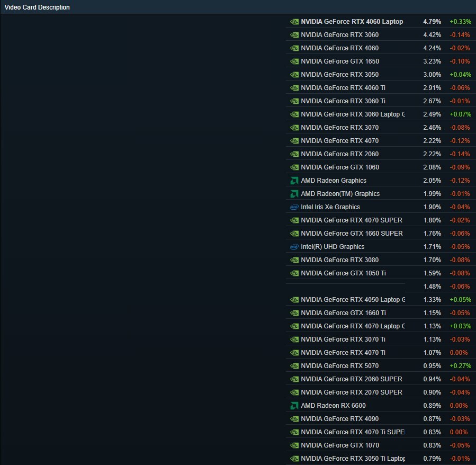Click the NVIDIA logo beside RTX 4060 Laptop
Image resolution: width=476 pixels, height=465 pixels.
[294, 22]
